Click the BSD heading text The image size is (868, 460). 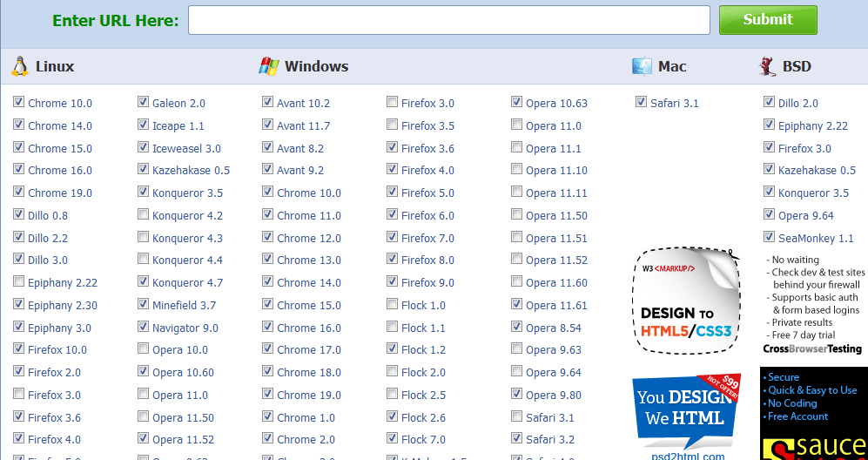pyautogui.click(x=797, y=66)
